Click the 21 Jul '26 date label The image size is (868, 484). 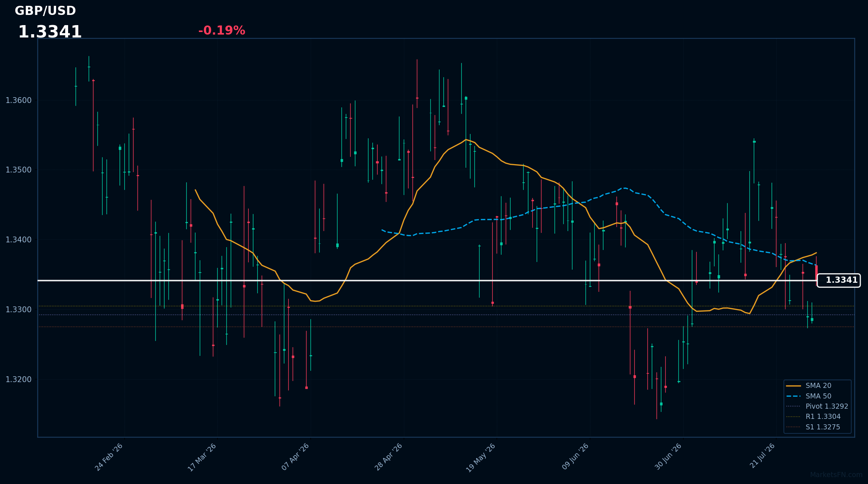coord(762,456)
